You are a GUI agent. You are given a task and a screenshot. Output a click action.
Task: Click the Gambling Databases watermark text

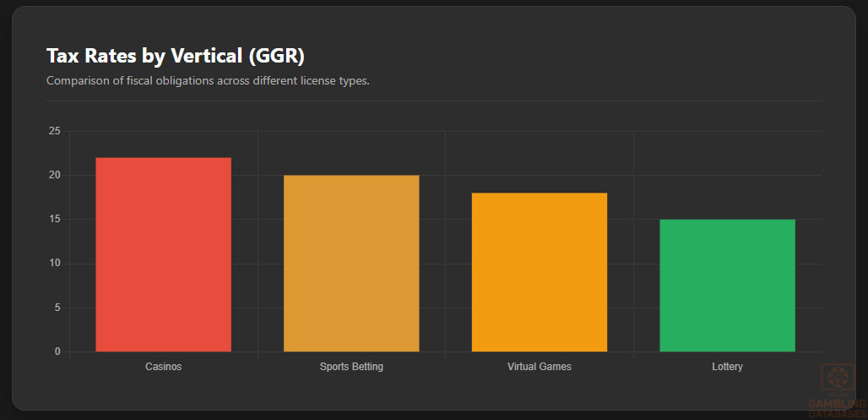click(837, 407)
